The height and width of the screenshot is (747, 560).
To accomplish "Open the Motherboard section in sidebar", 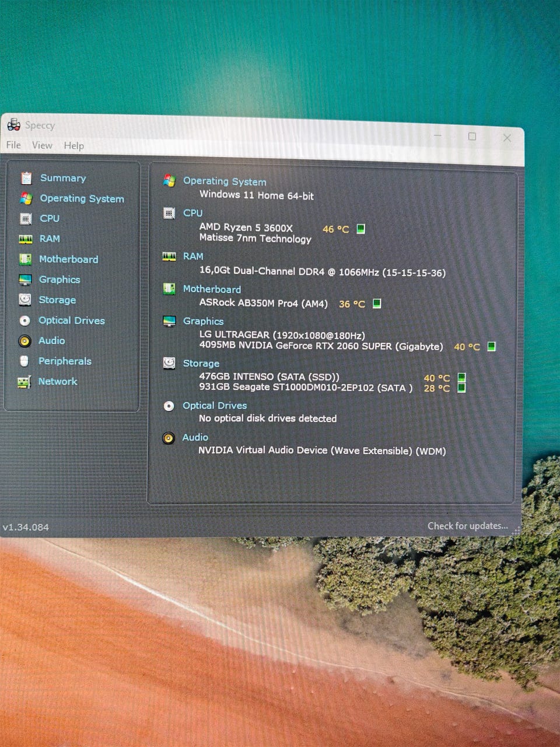I will pyautogui.click(x=68, y=259).
